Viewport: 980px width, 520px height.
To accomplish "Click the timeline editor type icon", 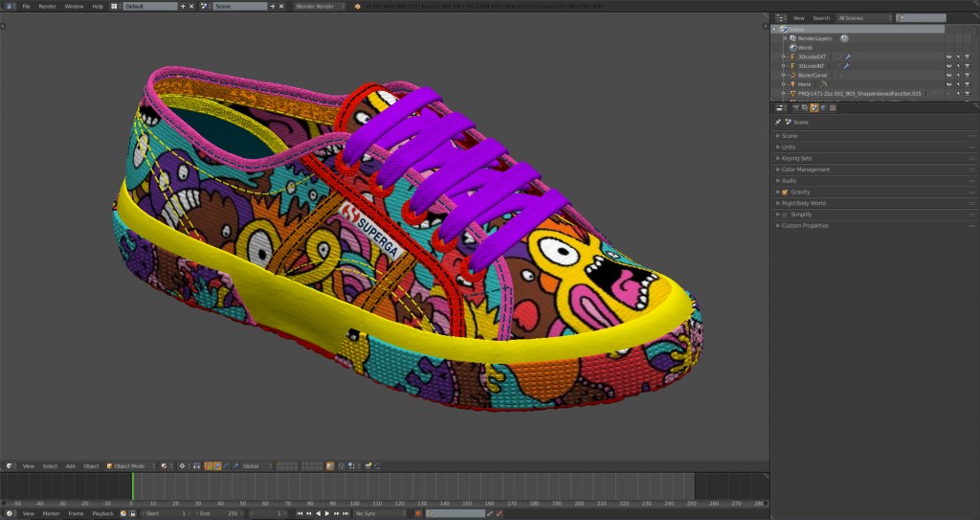I will [10, 513].
